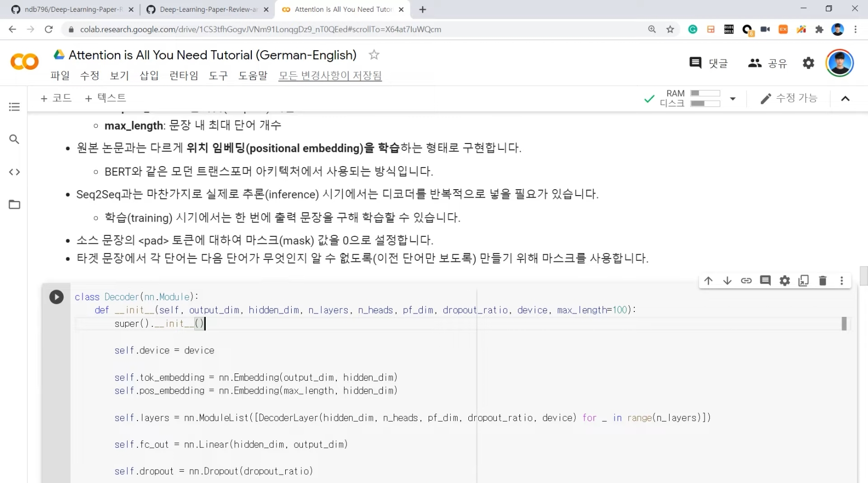Click the 모든 변경사항이 저장됨 link
The image size is (868, 483).
tap(330, 76)
